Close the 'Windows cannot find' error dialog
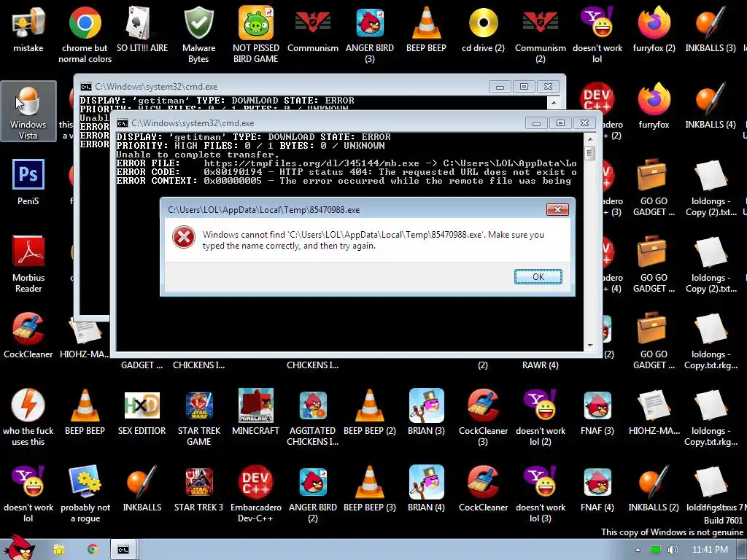 click(x=557, y=209)
